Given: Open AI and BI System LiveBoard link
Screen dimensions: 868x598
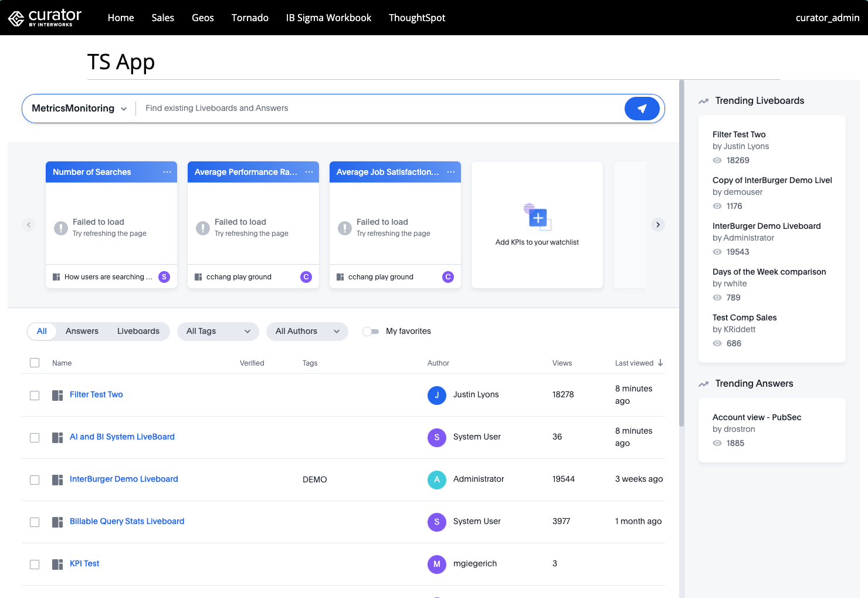Looking at the screenshot, I should point(122,437).
